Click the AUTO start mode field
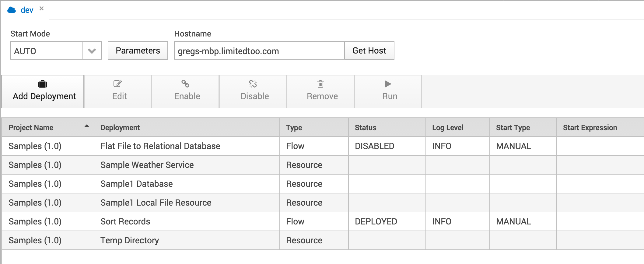This screenshot has height=264, width=644. click(47, 51)
